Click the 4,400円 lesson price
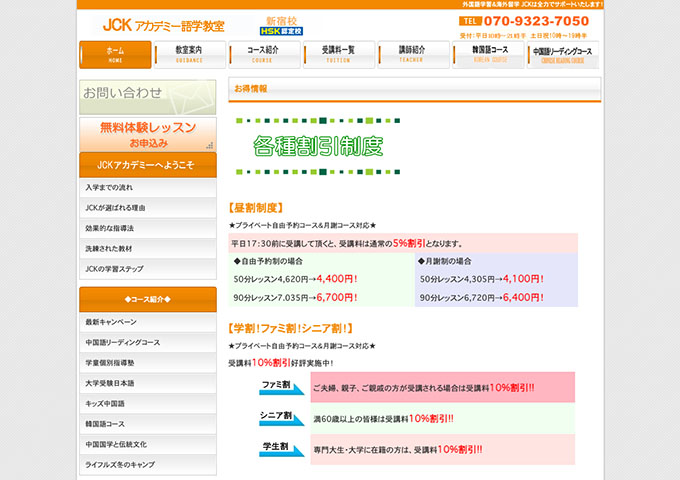Image resolution: width=680 pixels, height=480 pixels. [337, 279]
